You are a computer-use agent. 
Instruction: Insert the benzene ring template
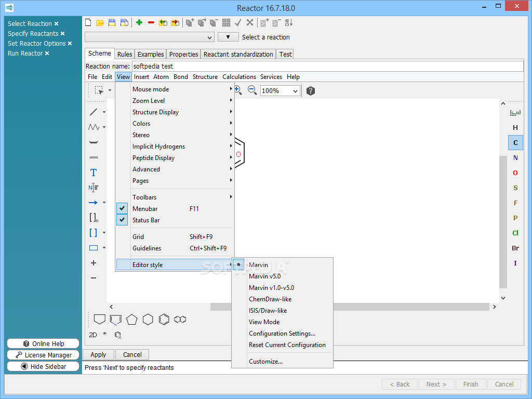click(164, 320)
